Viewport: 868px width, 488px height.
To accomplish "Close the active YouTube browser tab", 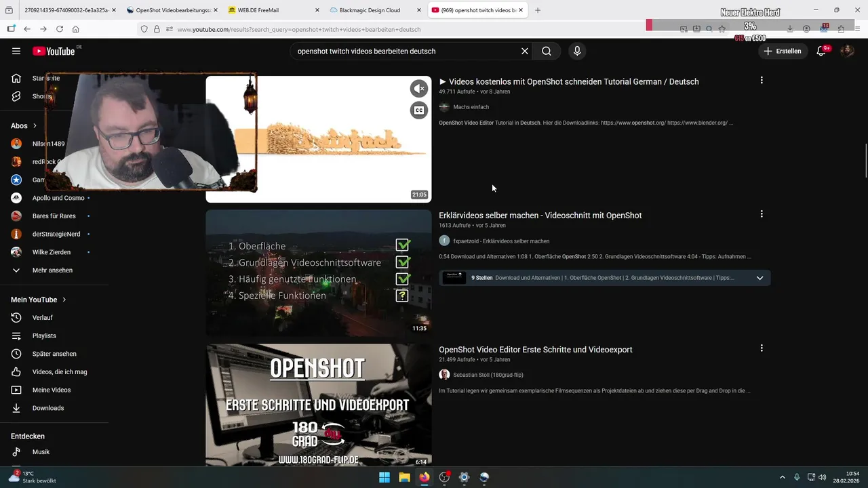I will click(520, 10).
